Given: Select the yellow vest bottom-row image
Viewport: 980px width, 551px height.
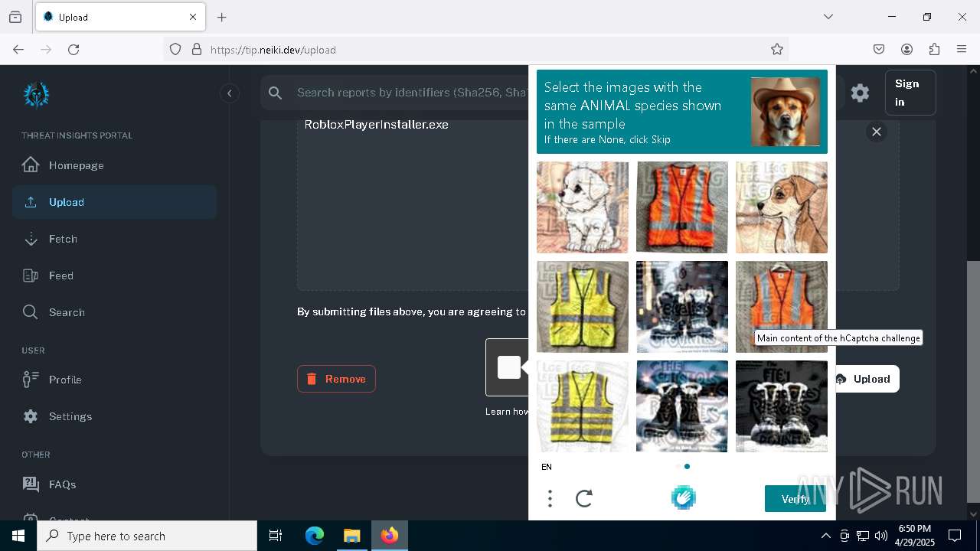Looking at the screenshot, I should tap(583, 406).
